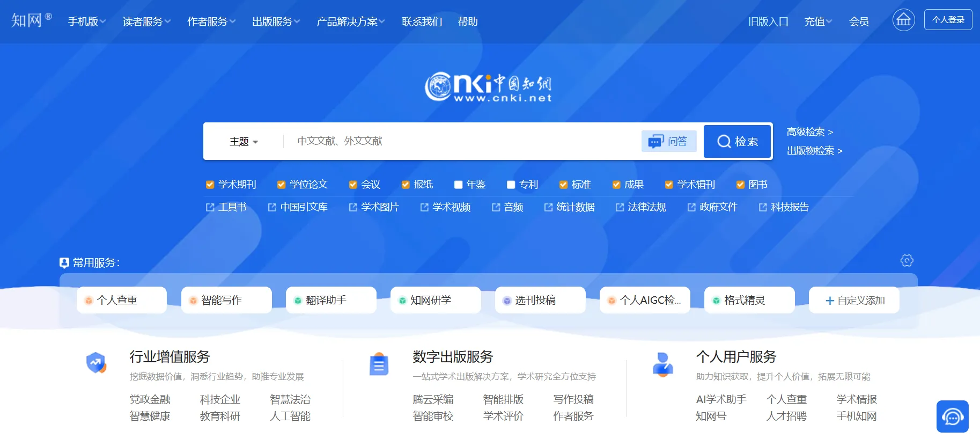This screenshot has height=446, width=980.
Task: Click the common services settings gear icon
Action: click(x=907, y=260)
